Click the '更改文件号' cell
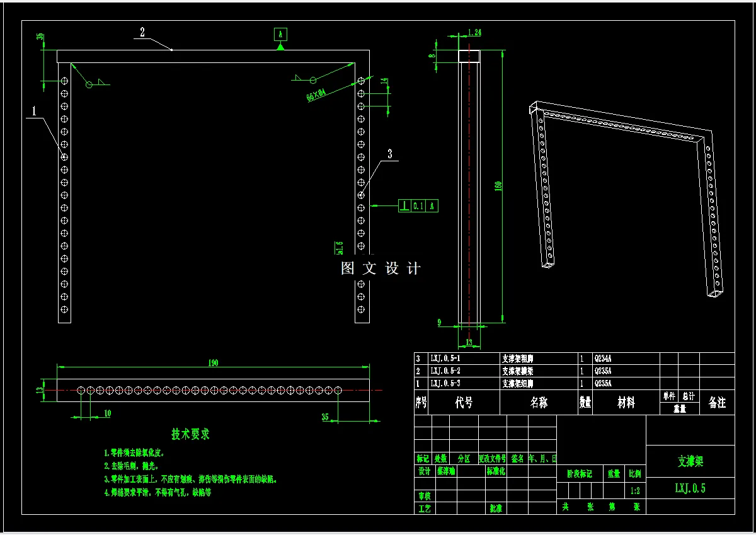This screenshot has width=756, height=535. click(493, 459)
